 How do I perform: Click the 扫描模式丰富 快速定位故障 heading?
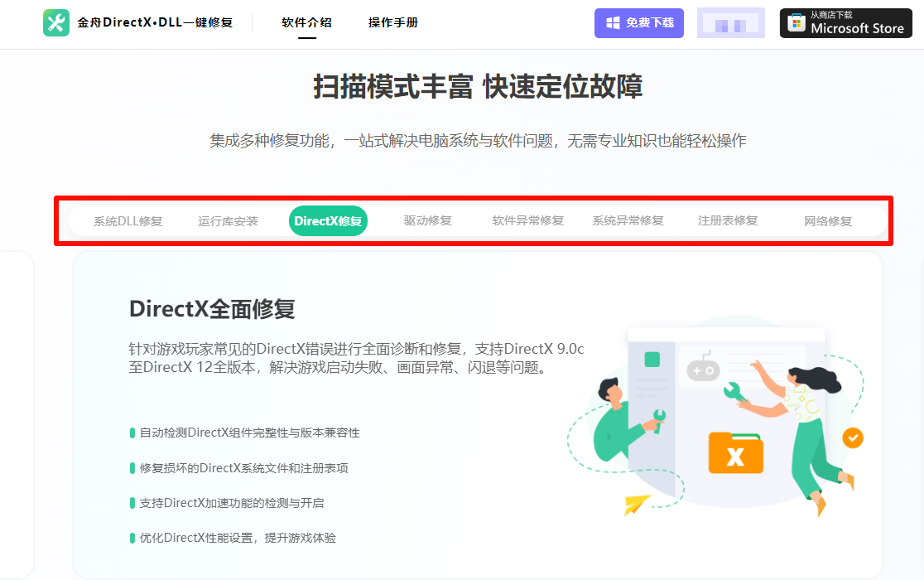coord(478,87)
